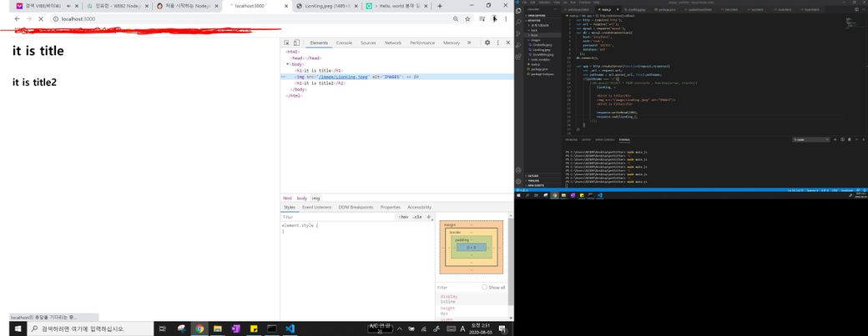Open DevTools settings gear
The width and height of the screenshot is (868, 336).
[x=487, y=43]
